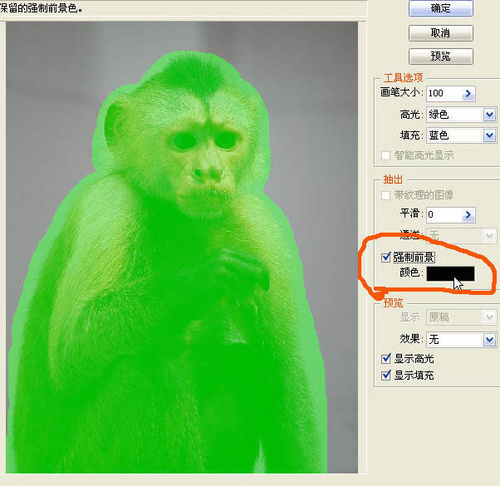Viewport: 500px width, 486px height.
Task: Open the 效果 effect dropdown
Action: (489, 340)
